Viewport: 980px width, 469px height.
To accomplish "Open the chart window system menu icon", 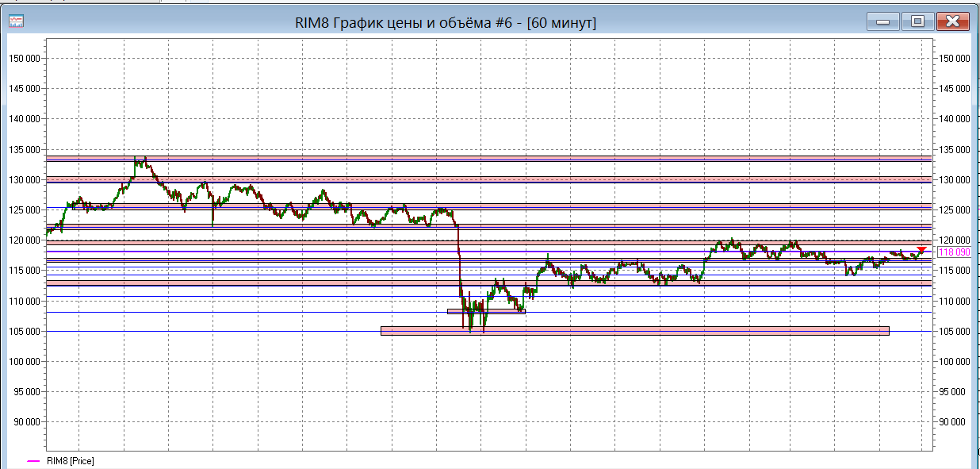I will [16, 21].
